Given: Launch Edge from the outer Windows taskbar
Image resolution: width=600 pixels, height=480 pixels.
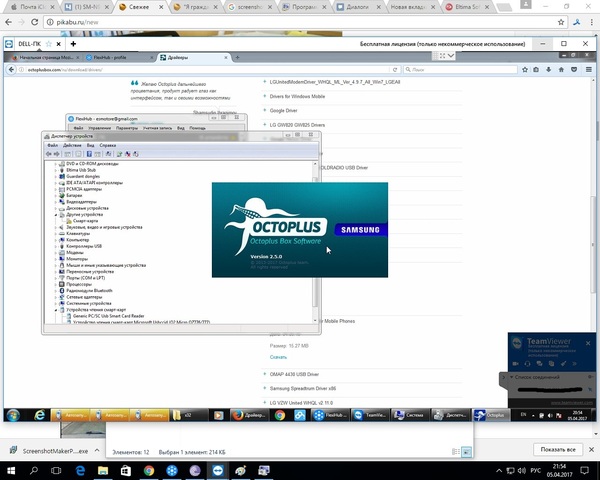Looking at the screenshot, I should click(80, 470).
